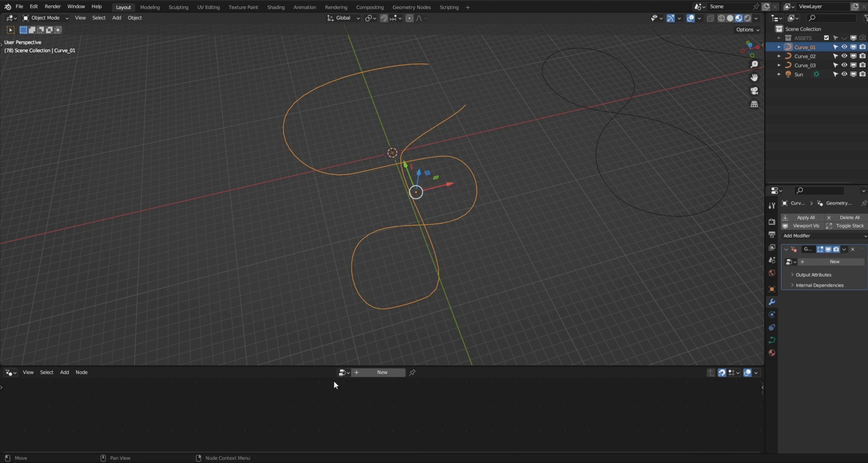Open the Shading workspace tab

coord(276,7)
